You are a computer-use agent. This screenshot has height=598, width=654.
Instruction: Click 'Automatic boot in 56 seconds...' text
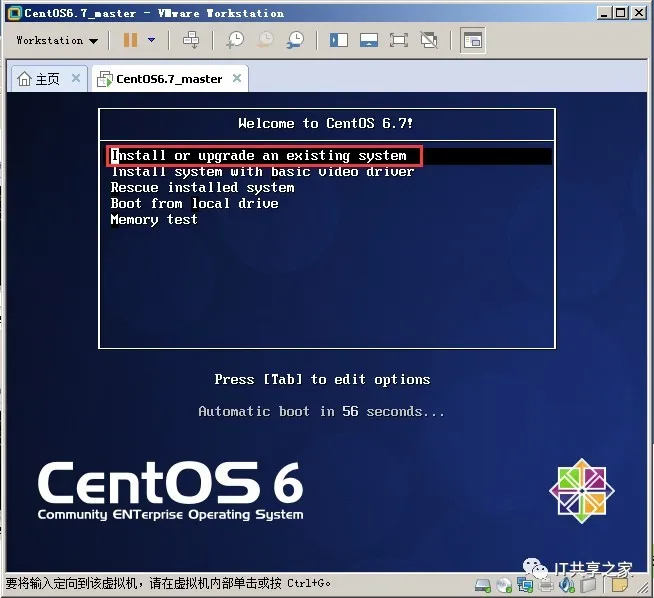click(321, 412)
